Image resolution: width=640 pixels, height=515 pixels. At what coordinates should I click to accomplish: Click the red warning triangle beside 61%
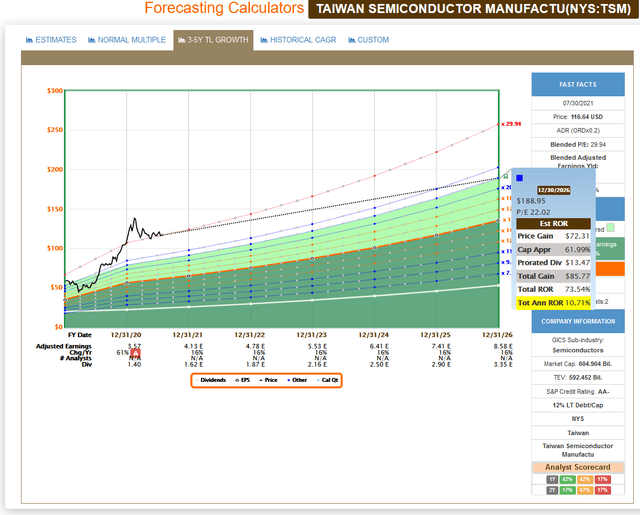[x=136, y=353]
